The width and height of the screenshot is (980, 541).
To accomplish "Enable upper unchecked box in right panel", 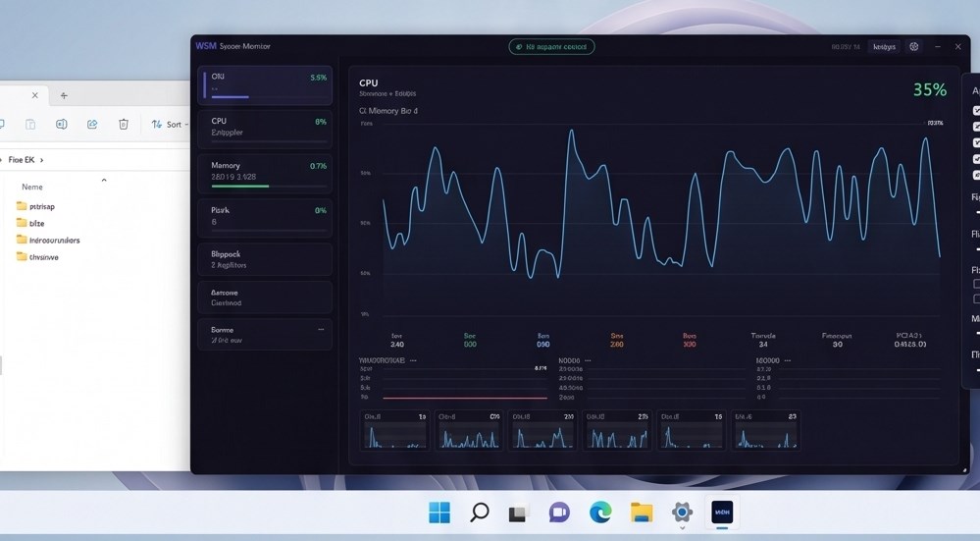I will (x=976, y=284).
